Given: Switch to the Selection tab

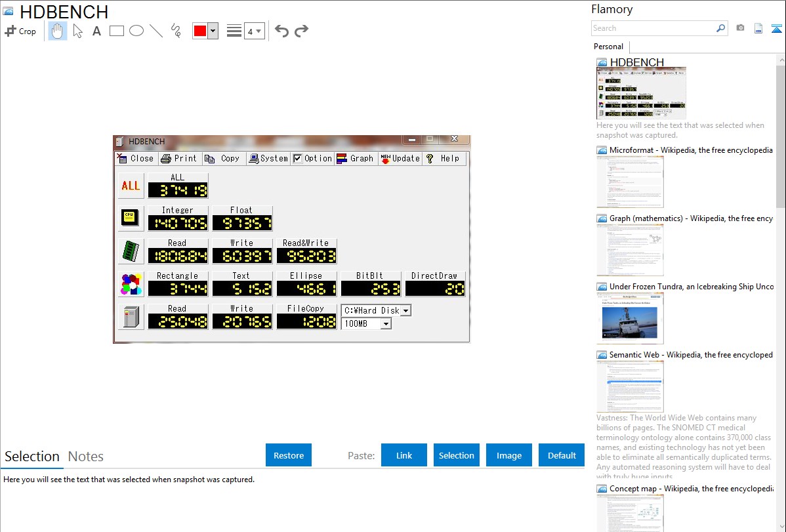Looking at the screenshot, I should (32, 457).
